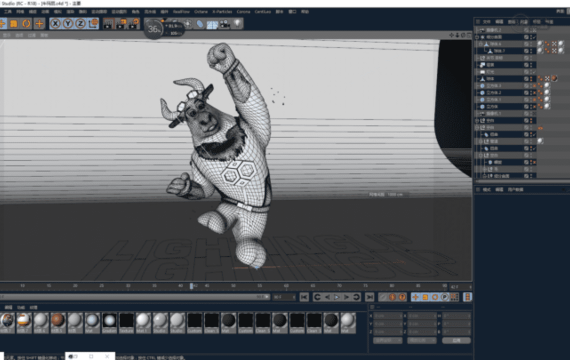Image resolution: width=570 pixels, height=360 pixels.
Task: Toggle the Z axis lock
Action: (x=80, y=24)
